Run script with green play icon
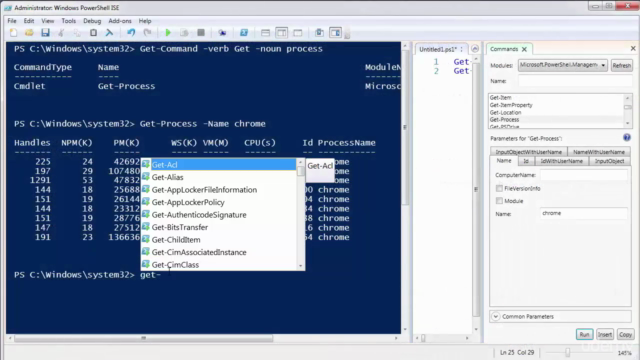 [x=168, y=33]
